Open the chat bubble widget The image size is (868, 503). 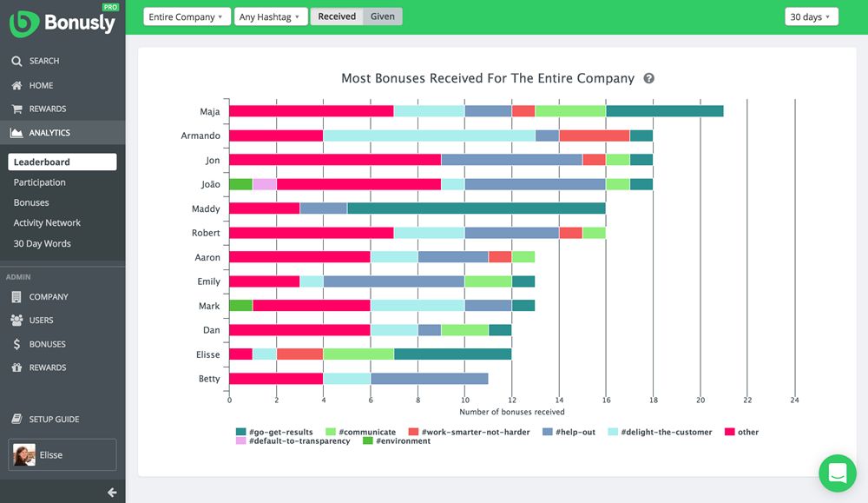[x=837, y=473]
